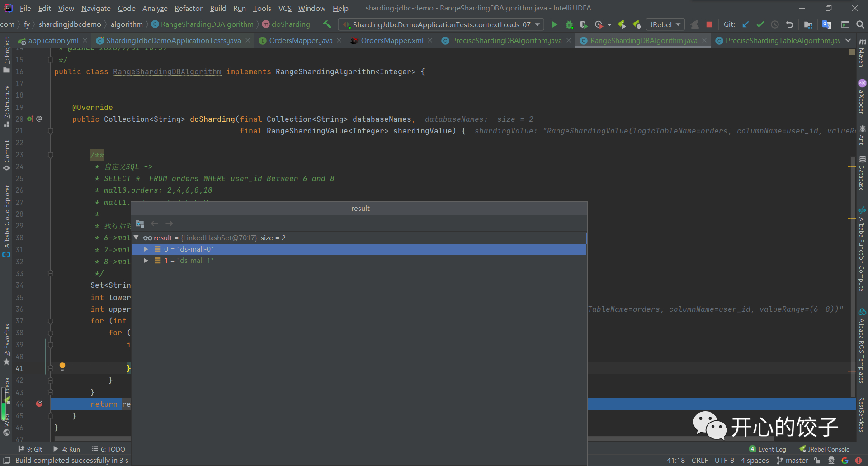This screenshot has width=868, height=466.
Task: Click the breakpoint icon at line 44
Action: click(39, 404)
